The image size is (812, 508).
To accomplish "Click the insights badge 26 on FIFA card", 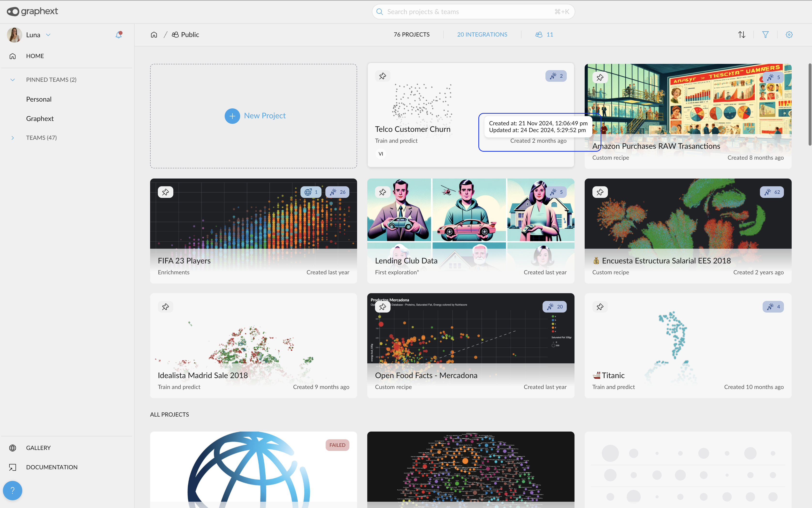I will click(x=337, y=192).
